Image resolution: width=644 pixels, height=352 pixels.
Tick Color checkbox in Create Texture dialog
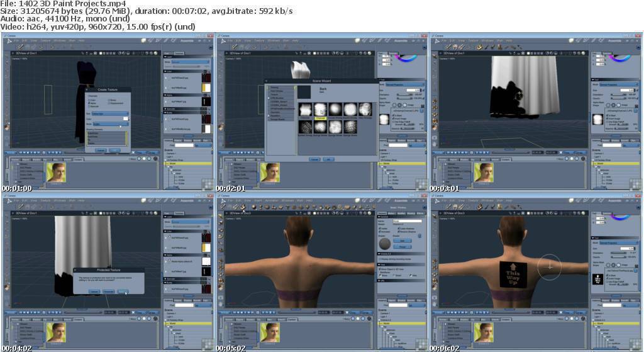[89, 100]
